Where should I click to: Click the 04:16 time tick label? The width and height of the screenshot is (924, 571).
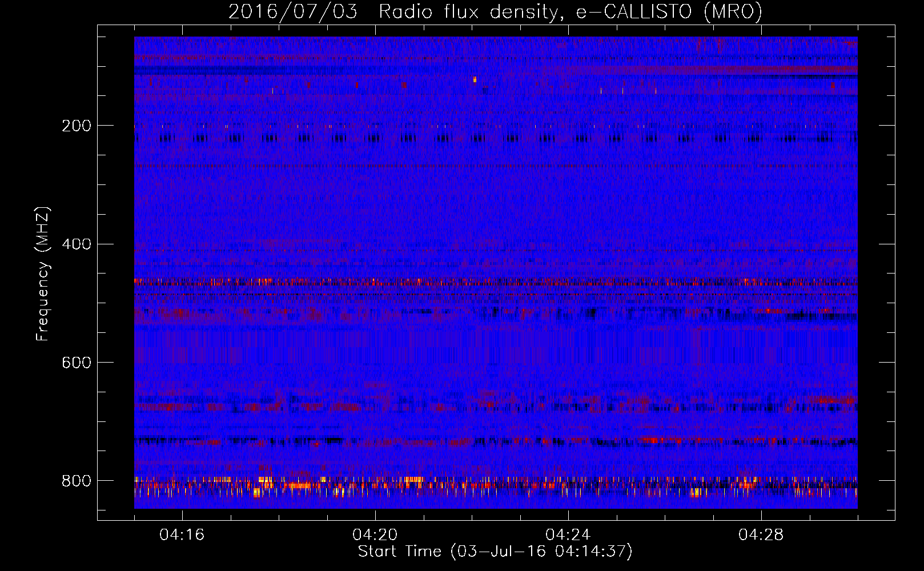182,535
